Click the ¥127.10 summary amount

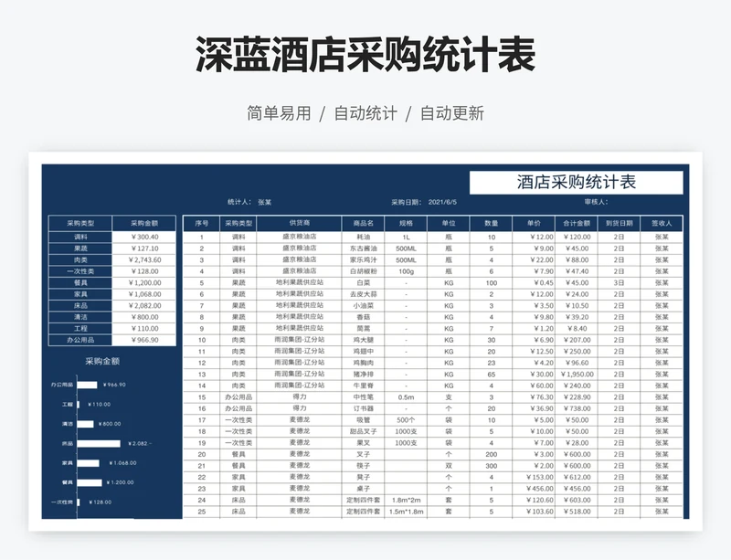(x=144, y=248)
